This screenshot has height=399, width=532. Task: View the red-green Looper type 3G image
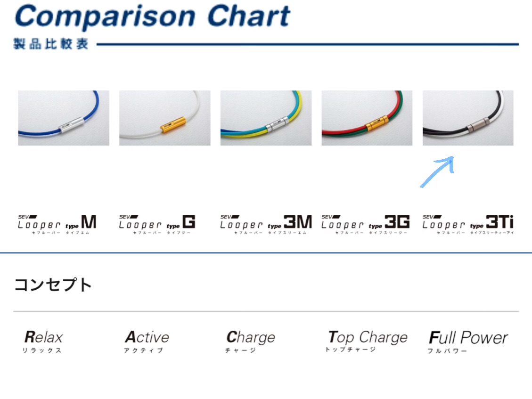tap(367, 118)
